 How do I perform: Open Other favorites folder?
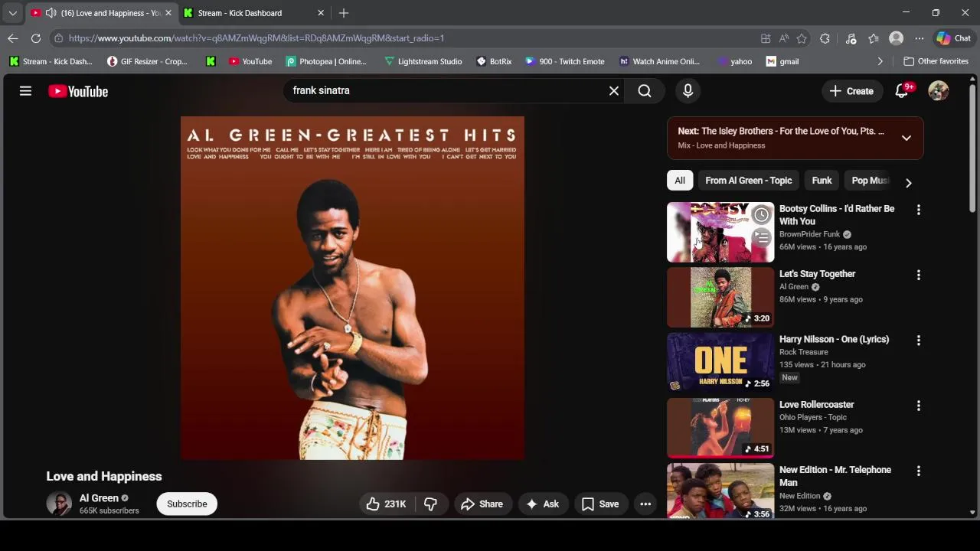pyautogui.click(x=936, y=61)
